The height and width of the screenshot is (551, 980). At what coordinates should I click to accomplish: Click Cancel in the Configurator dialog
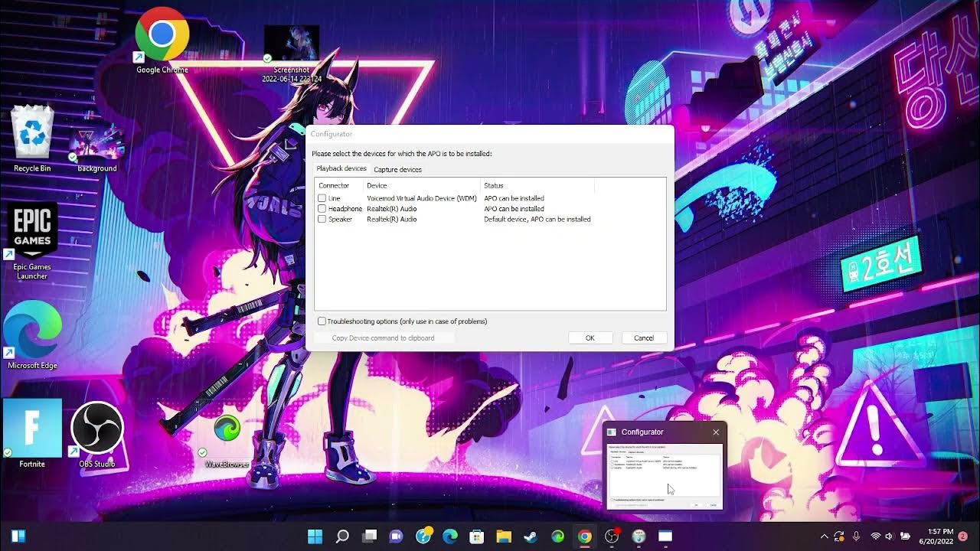pyautogui.click(x=644, y=337)
